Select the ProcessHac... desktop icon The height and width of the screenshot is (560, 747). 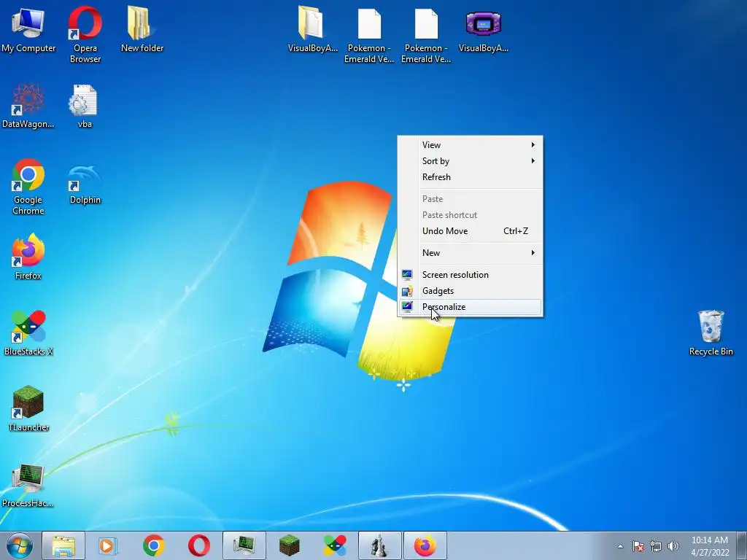pyautogui.click(x=28, y=485)
